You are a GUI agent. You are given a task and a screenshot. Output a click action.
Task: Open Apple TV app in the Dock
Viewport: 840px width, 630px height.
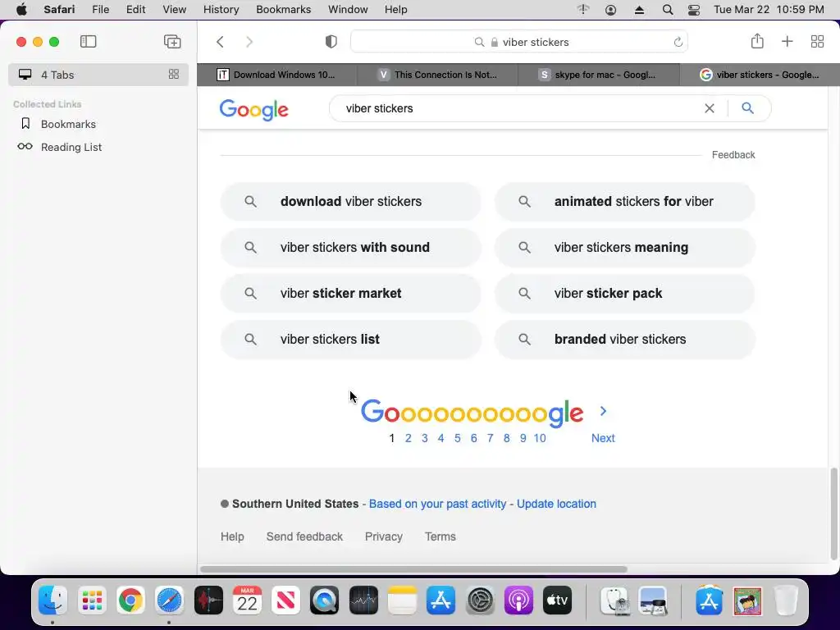point(557,600)
